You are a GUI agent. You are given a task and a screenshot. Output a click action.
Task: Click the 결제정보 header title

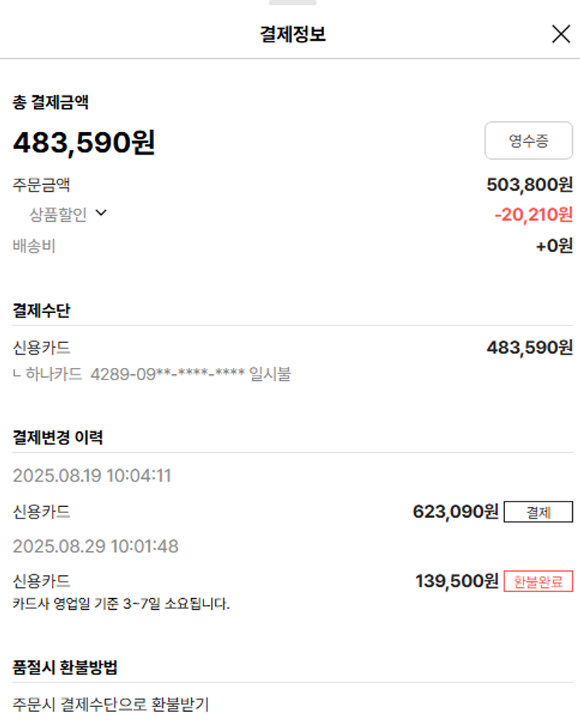[292, 34]
